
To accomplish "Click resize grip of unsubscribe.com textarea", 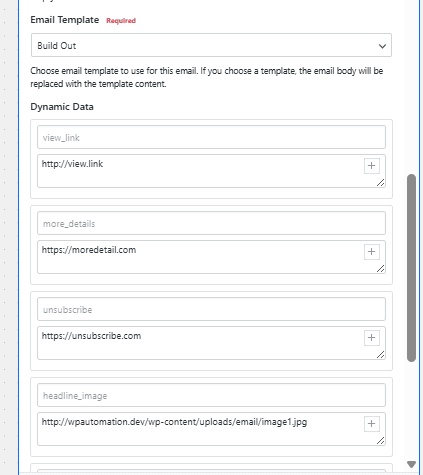I will [x=380, y=354].
